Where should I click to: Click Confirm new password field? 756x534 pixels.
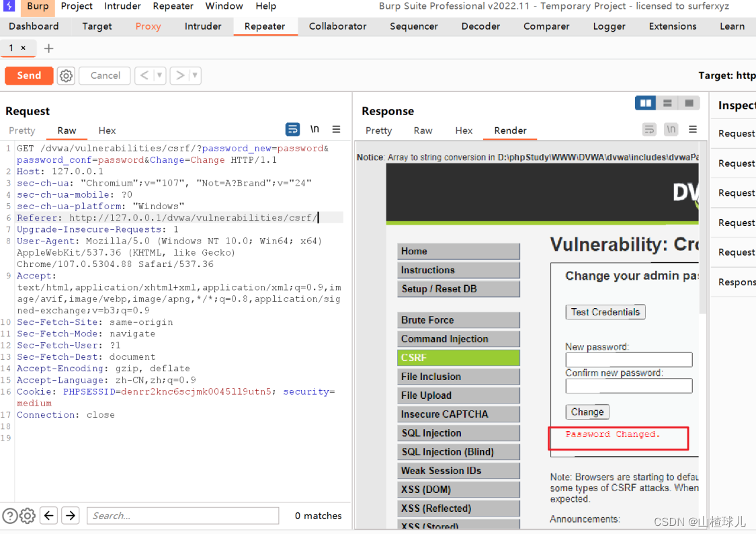629,386
